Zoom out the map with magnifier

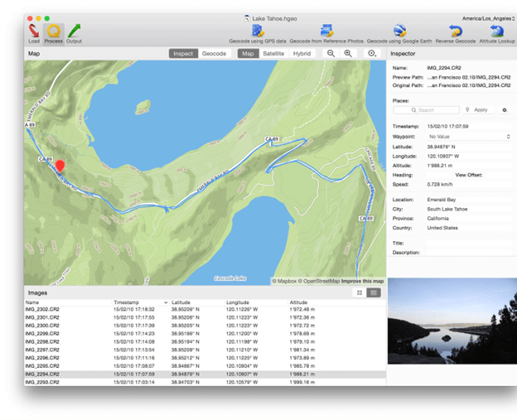click(x=331, y=53)
